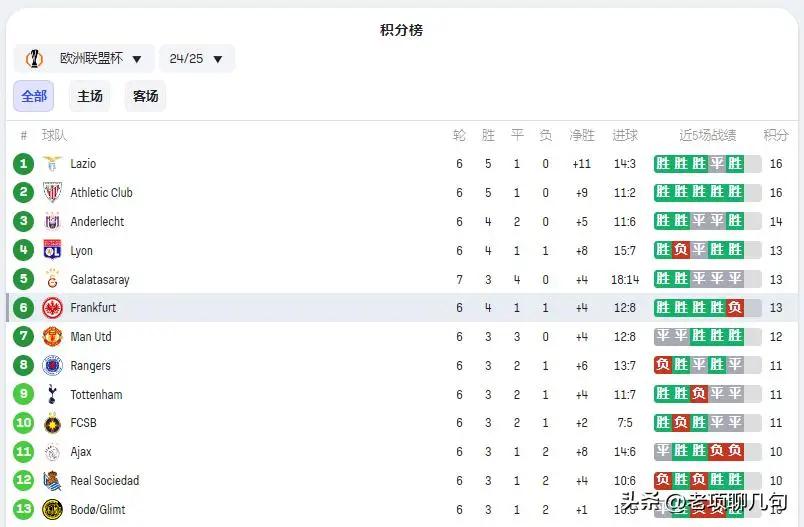Switch to the 客场 away tab
Screen dimensions: 804x527
coord(146,96)
